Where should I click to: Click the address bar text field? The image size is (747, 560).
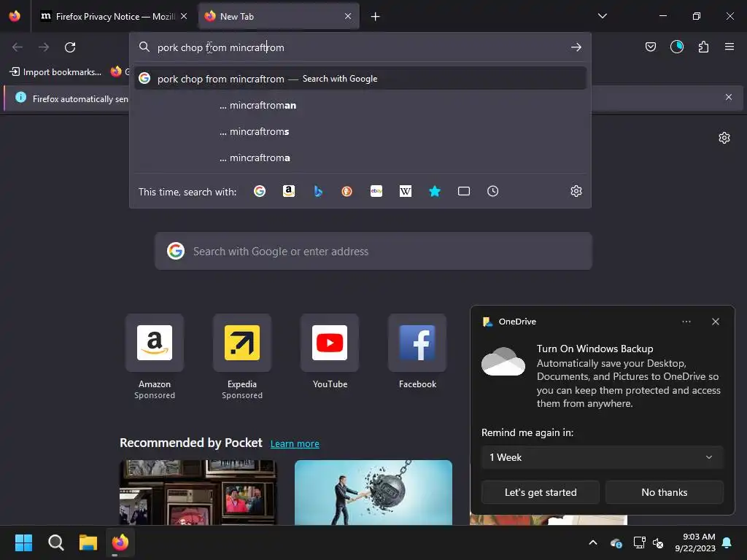pos(360,47)
